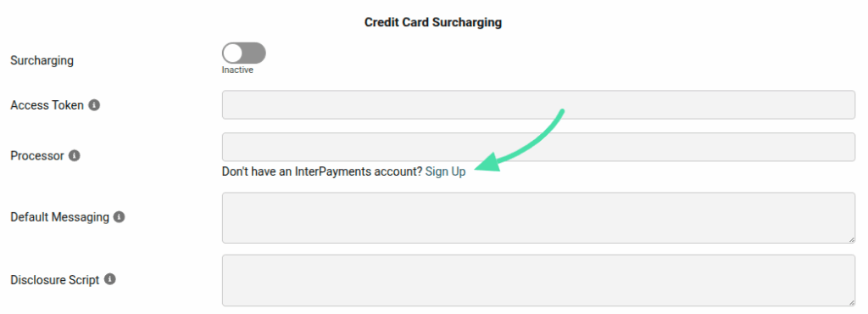Click the Inactive status text under toggle
The image size is (868, 314).
(x=237, y=70)
